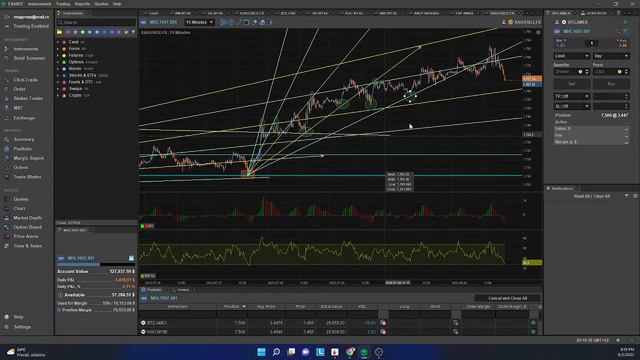Open Trade Blotter in the sidebar
Image resolution: width=640 pixels, height=360 pixels.
pyautogui.click(x=27, y=177)
